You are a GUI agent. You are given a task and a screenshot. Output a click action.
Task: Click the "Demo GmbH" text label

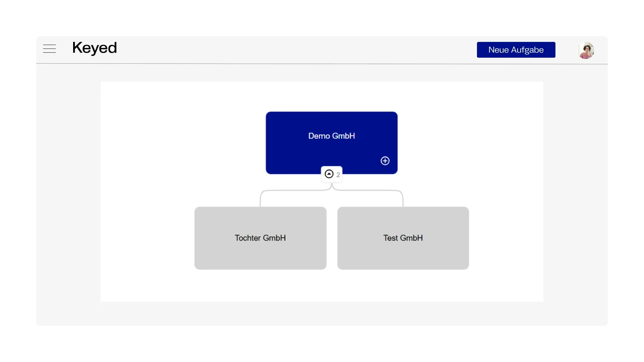tap(331, 136)
